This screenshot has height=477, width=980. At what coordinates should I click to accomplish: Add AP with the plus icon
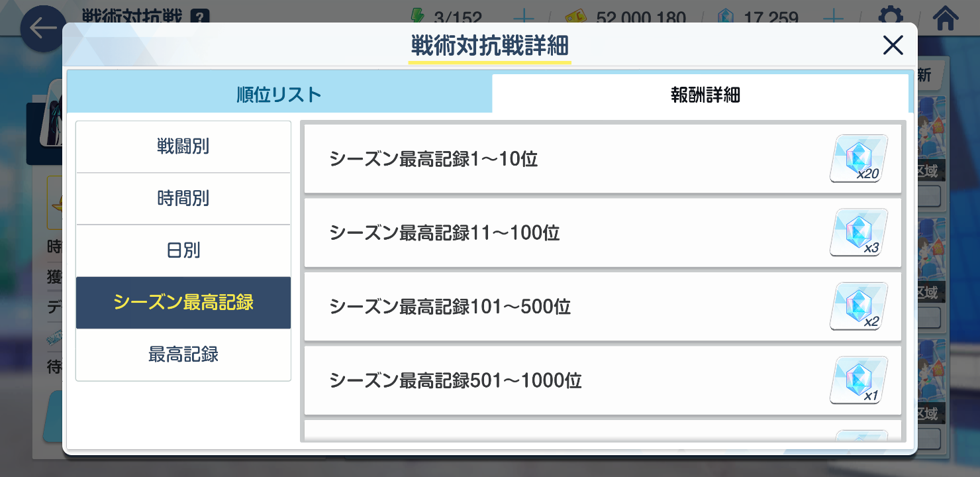click(x=524, y=17)
